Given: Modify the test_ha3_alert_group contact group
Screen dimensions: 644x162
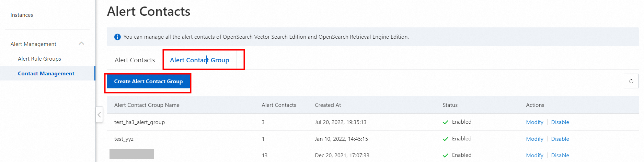Looking at the screenshot, I should click(534, 122).
